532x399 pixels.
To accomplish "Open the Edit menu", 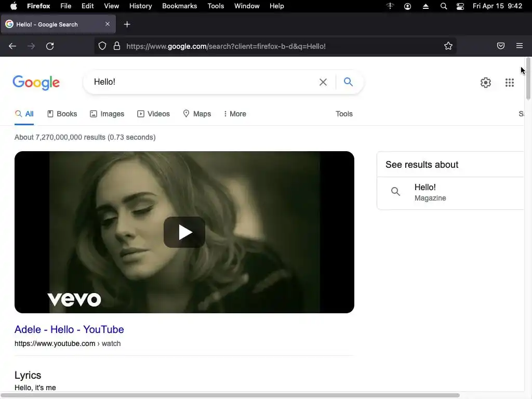I will (87, 6).
